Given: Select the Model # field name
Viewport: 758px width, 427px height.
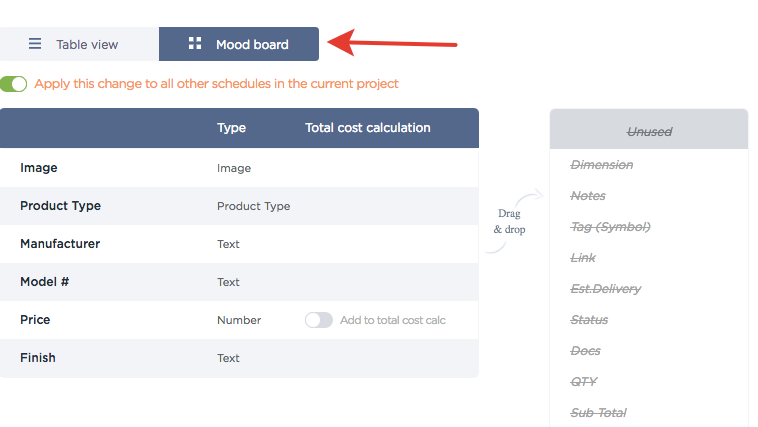Looking at the screenshot, I should (x=44, y=282).
